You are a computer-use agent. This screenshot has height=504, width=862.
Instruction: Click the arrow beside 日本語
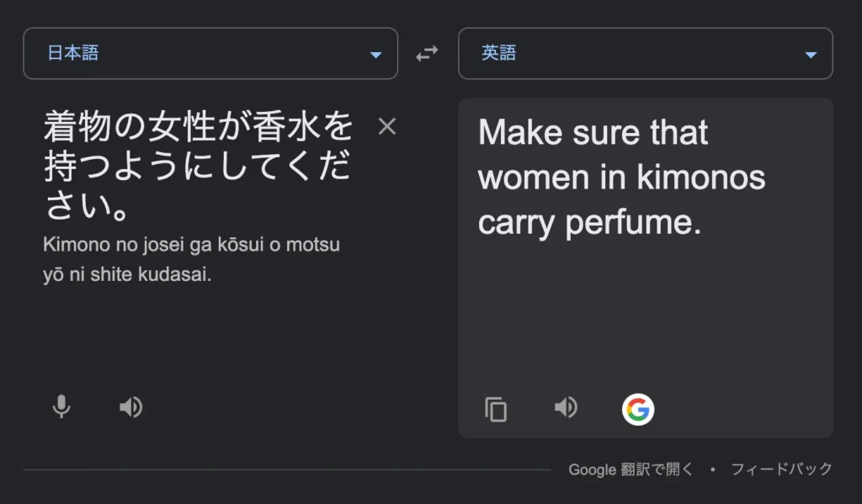click(375, 55)
